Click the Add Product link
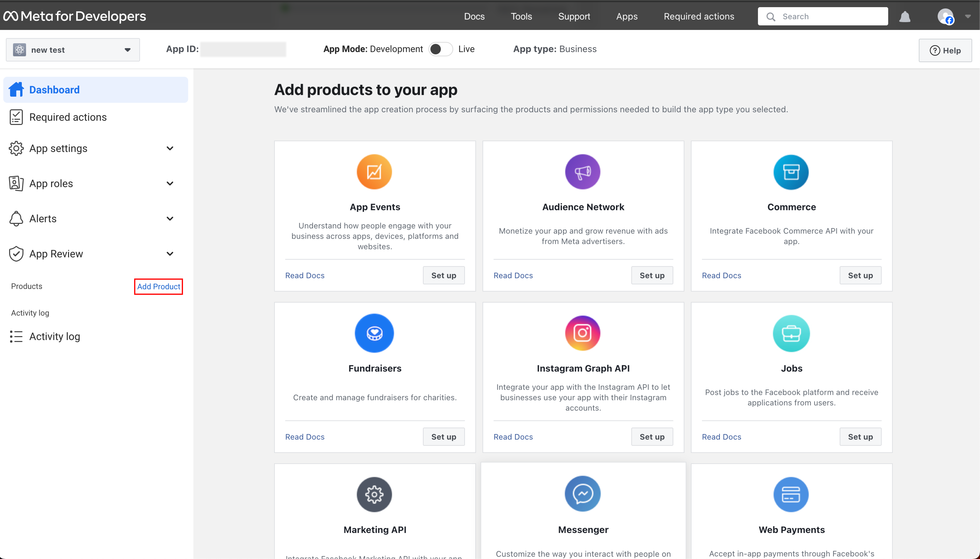Image resolution: width=980 pixels, height=559 pixels. click(158, 286)
